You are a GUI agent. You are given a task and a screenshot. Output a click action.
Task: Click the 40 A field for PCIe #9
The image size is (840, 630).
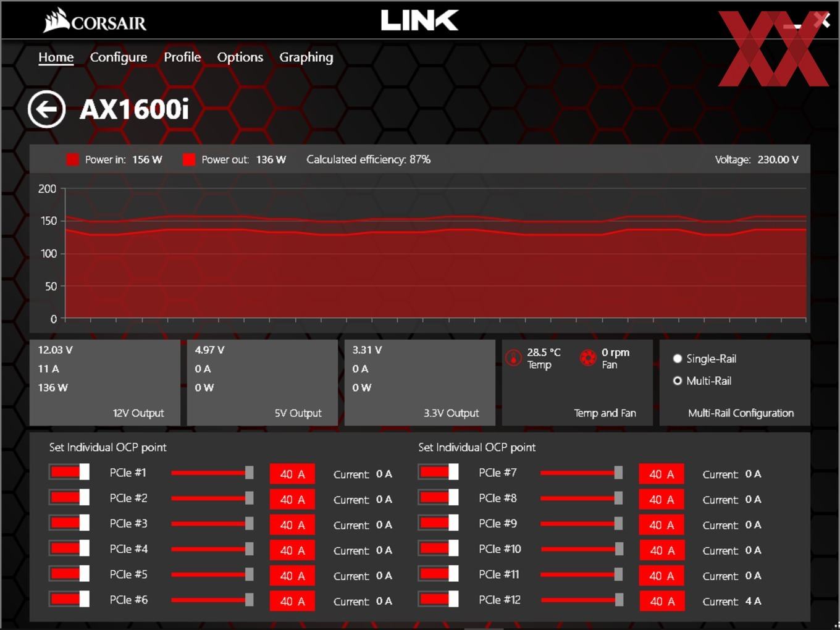point(661,525)
